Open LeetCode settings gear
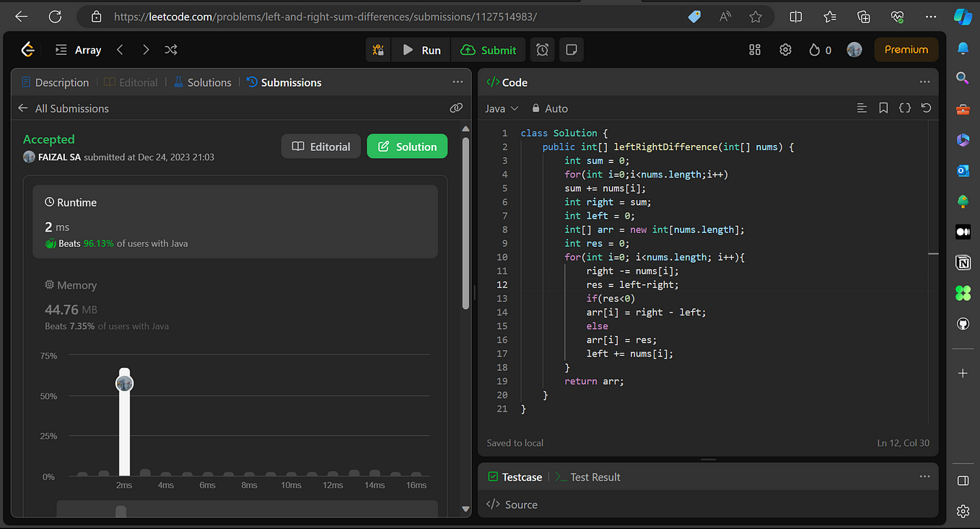This screenshot has height=529, width=980. point(786,50)
